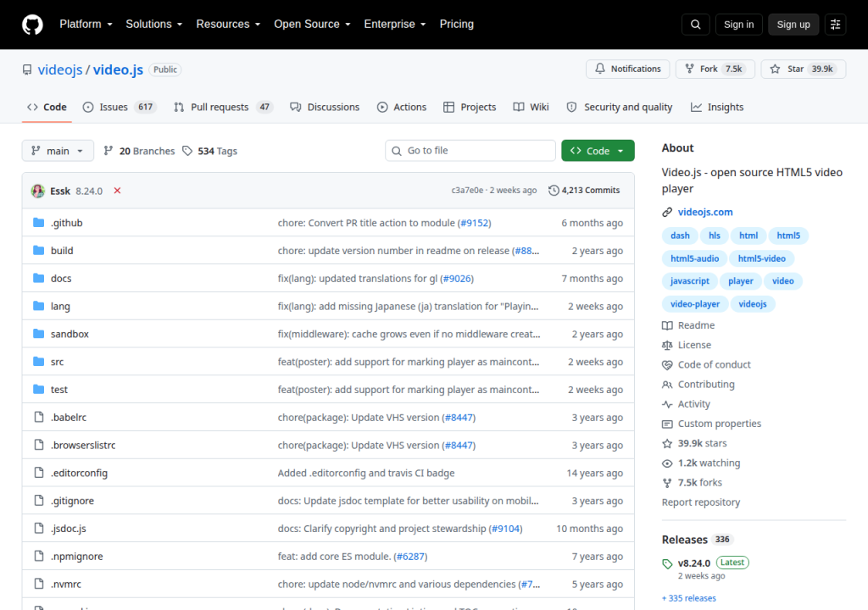Image resolution: width=868 pixels, height=610 pixels.
Task: Expand the Open Source menu
Action: (x=312, y=25)
